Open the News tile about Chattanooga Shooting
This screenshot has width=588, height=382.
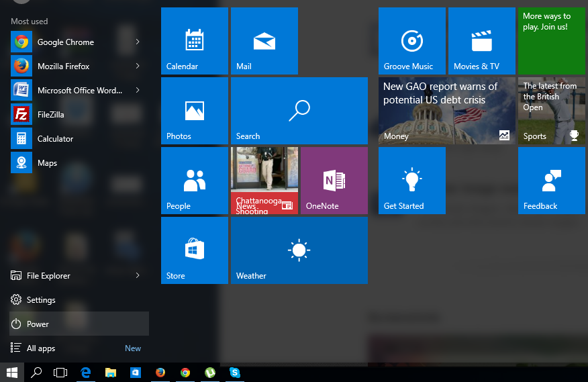click(x=264, y=181)
